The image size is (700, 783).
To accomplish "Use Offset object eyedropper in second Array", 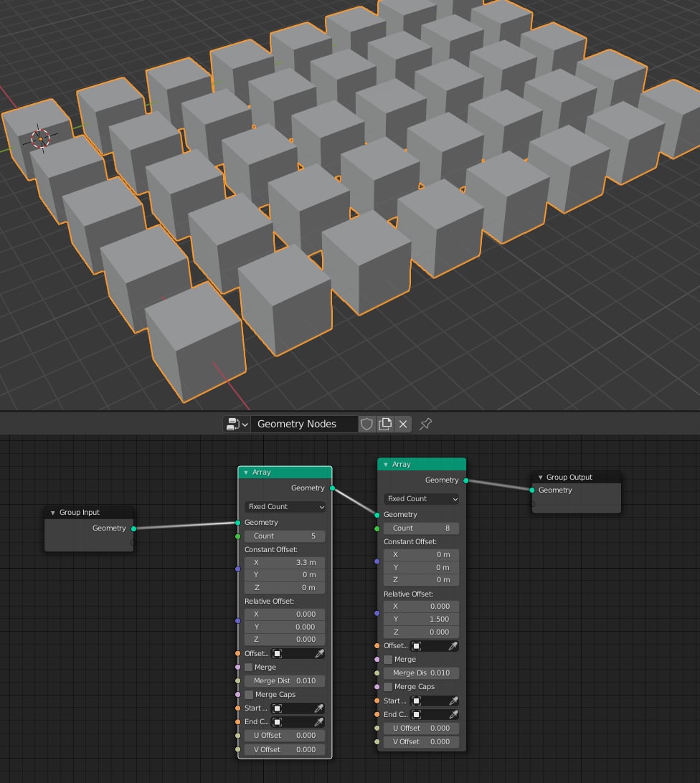I will [x=453, y=645].
